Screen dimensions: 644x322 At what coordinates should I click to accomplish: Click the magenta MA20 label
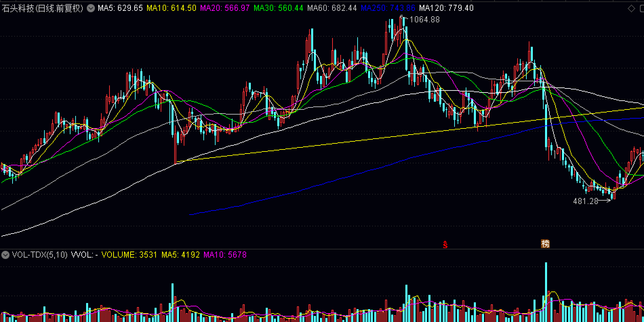(225, 8)
